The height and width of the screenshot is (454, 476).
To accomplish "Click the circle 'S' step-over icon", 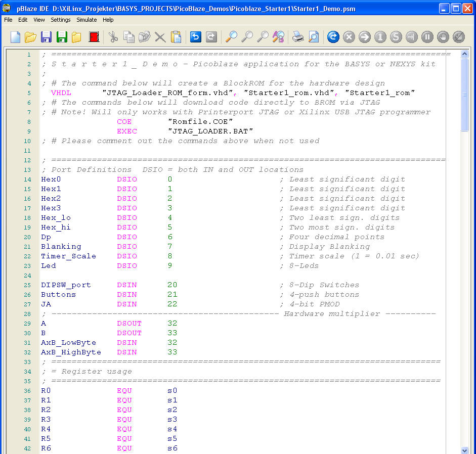I will [396, 37].
